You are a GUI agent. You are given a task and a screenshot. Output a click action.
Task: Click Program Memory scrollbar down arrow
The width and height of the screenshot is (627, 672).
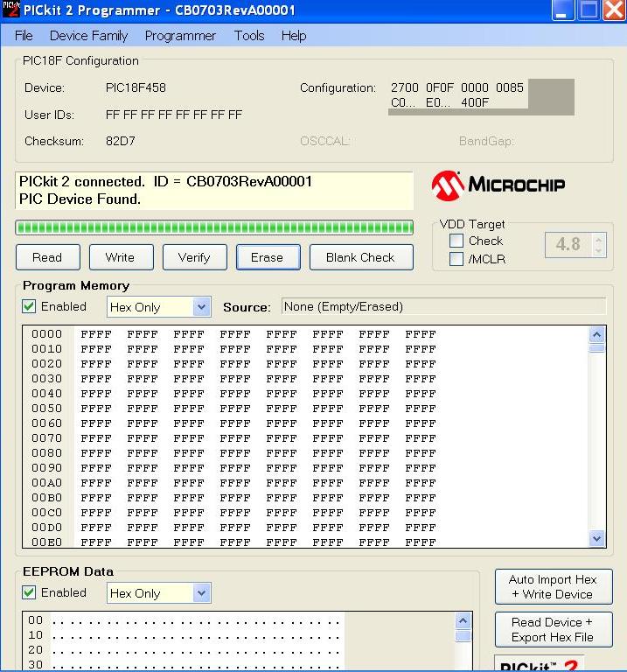(597, 538)
